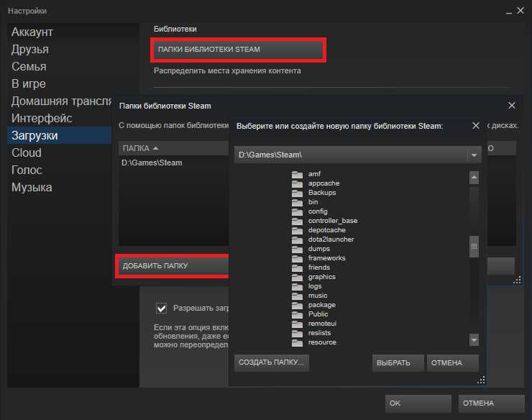Open the amf folder icon

pos(297,174)
